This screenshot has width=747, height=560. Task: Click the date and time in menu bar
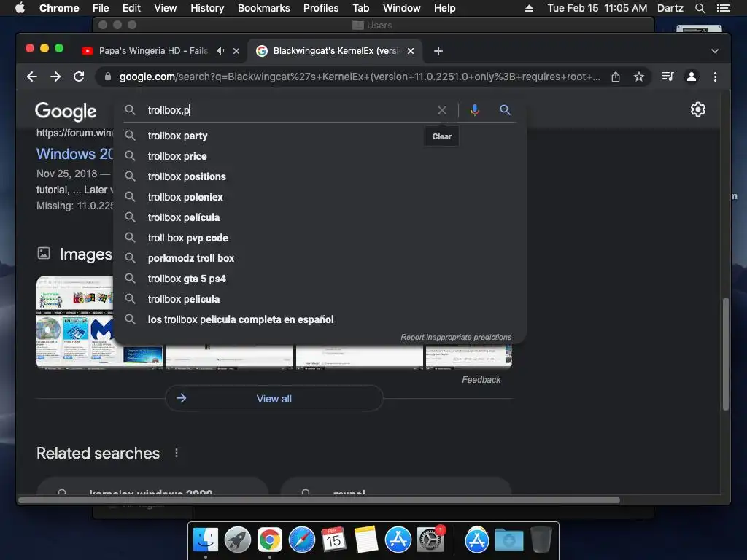pyautogui.click(x=597, y=8)
